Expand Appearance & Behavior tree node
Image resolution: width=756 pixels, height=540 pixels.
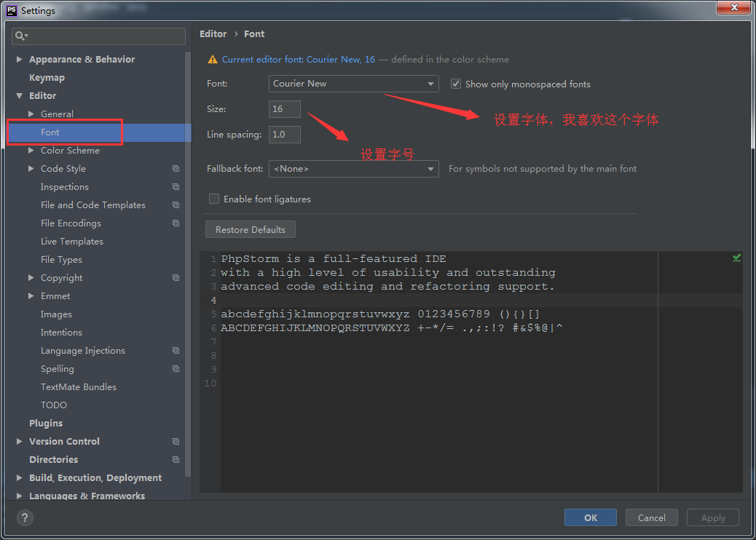19,59
